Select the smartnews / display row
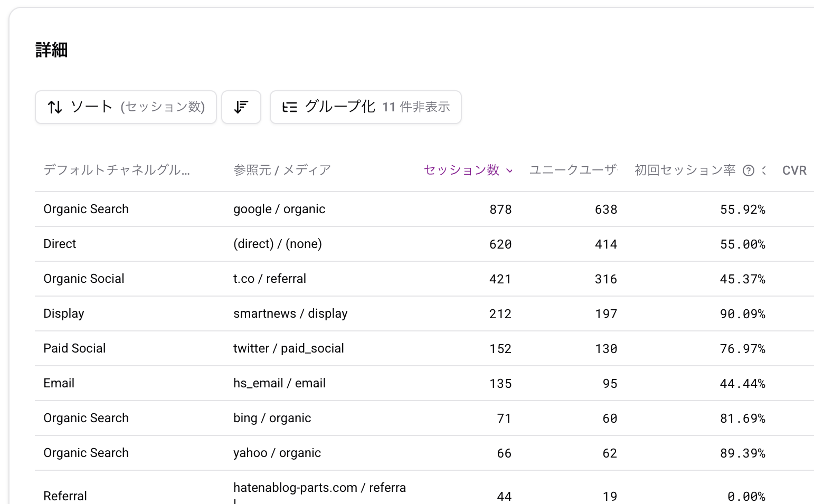This screenshot has width=814, height=504. 290,313
